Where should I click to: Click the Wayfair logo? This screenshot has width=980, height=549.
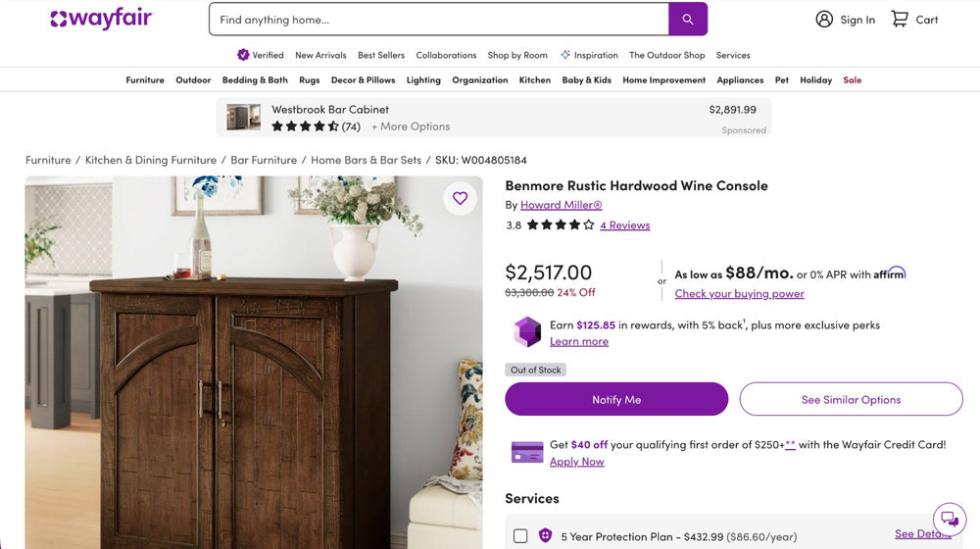[x=102, y=20]
